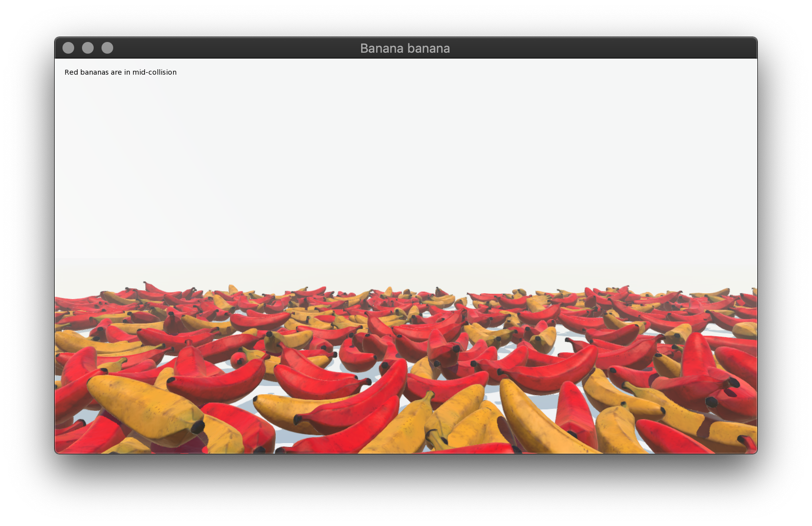Close the Banana banana window
The image size is (812, 526).
(68, 48)
